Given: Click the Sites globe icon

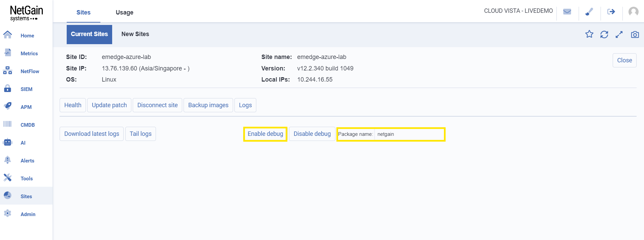Looking at the screenshot, I should [x=7, y=196].
